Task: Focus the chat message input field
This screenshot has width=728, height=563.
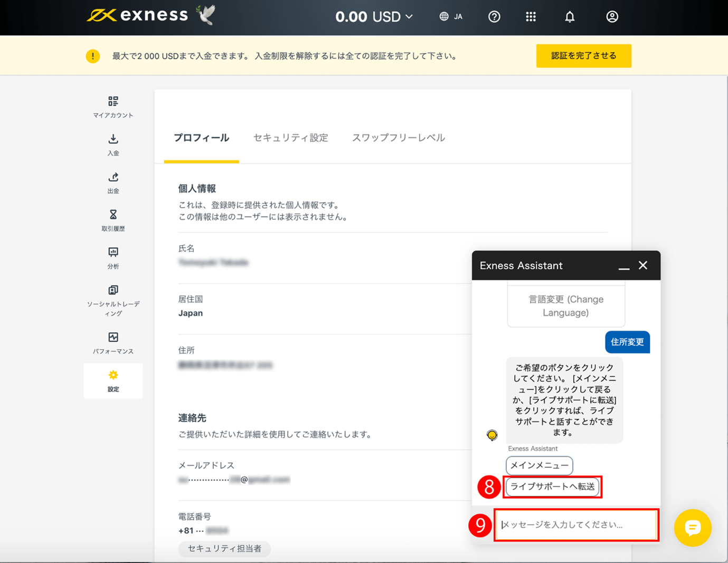Action: click(576, 525)
